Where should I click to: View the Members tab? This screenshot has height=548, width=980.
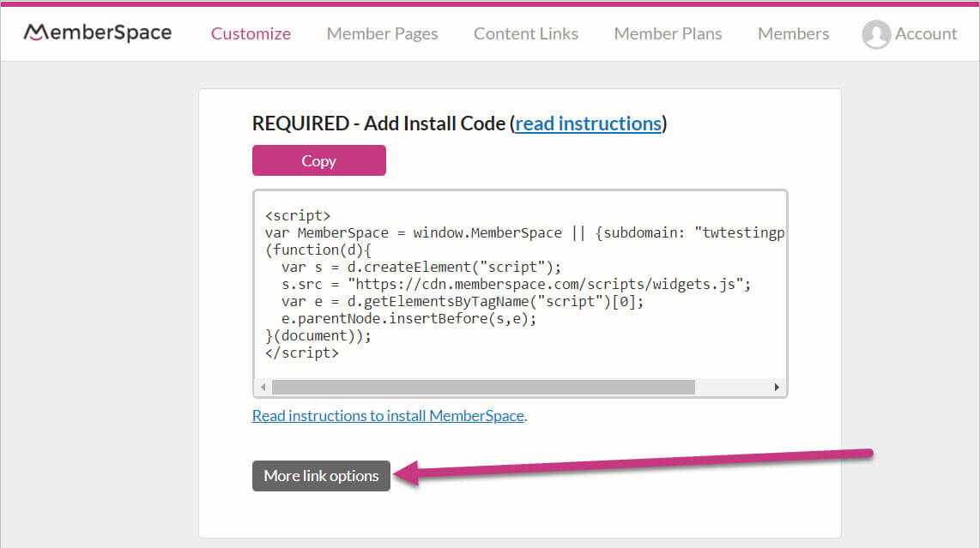coord(793,33)
